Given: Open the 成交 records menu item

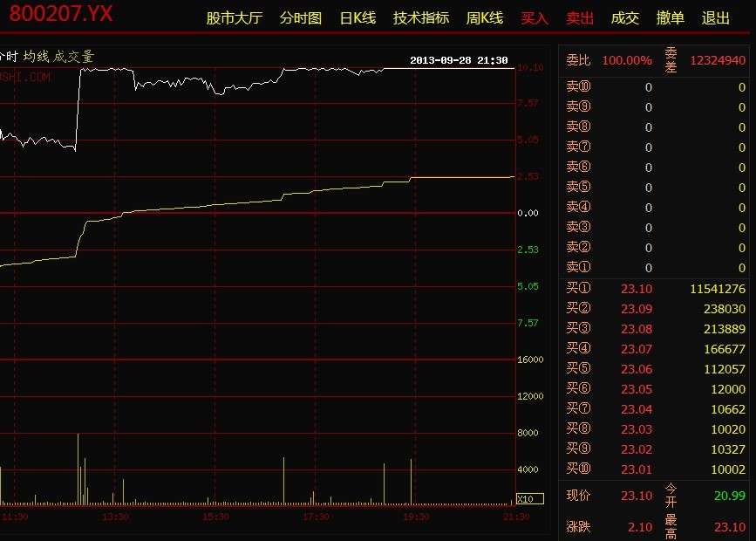Looking at the screenshot, I should (x=625, y=18).
